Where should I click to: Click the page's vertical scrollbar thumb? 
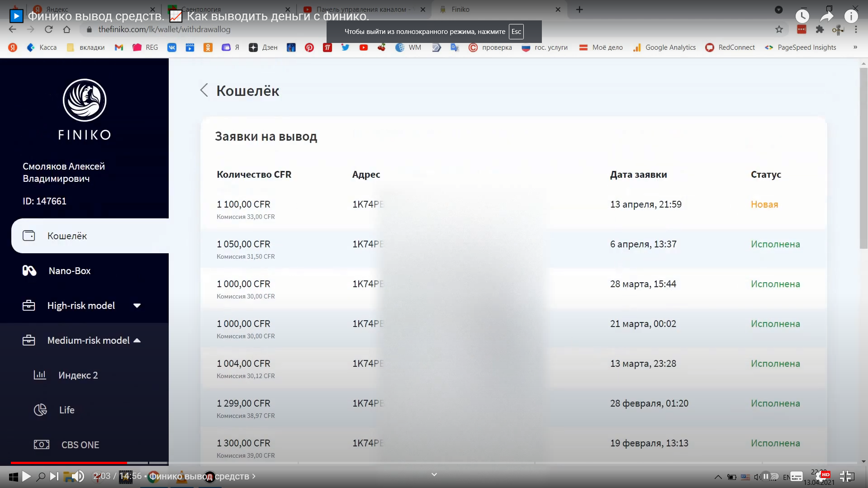click(x=863, y=158)
